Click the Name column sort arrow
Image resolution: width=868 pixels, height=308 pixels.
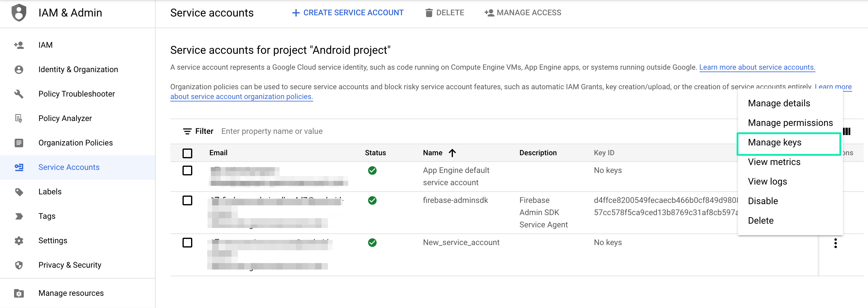pyautogui.click(x=452, y=153)
